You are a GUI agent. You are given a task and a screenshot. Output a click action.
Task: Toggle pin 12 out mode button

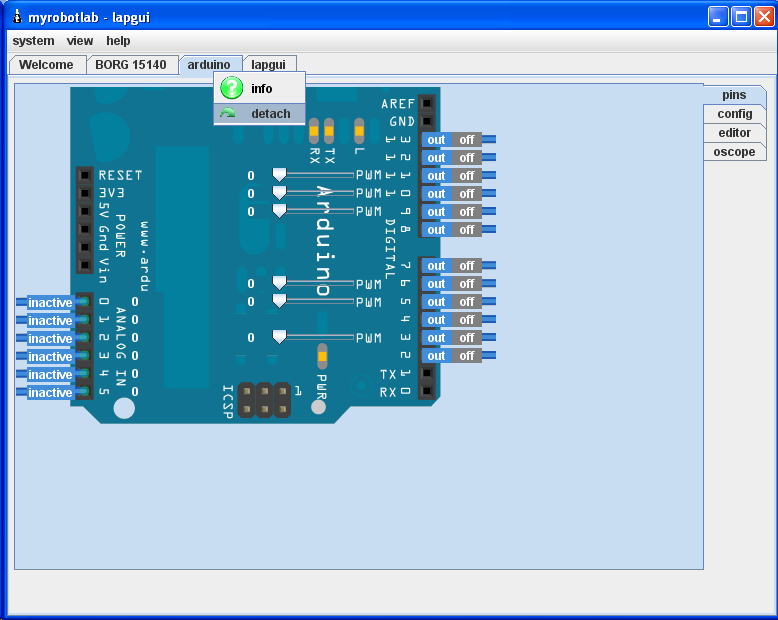[x=437, y=158]
